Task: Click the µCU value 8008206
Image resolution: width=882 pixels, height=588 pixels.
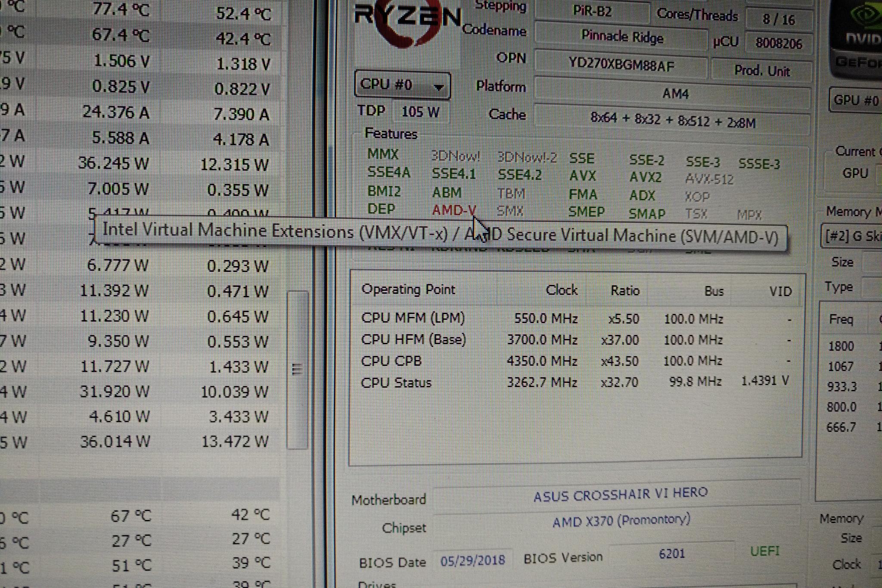Action: coord(779,43)
